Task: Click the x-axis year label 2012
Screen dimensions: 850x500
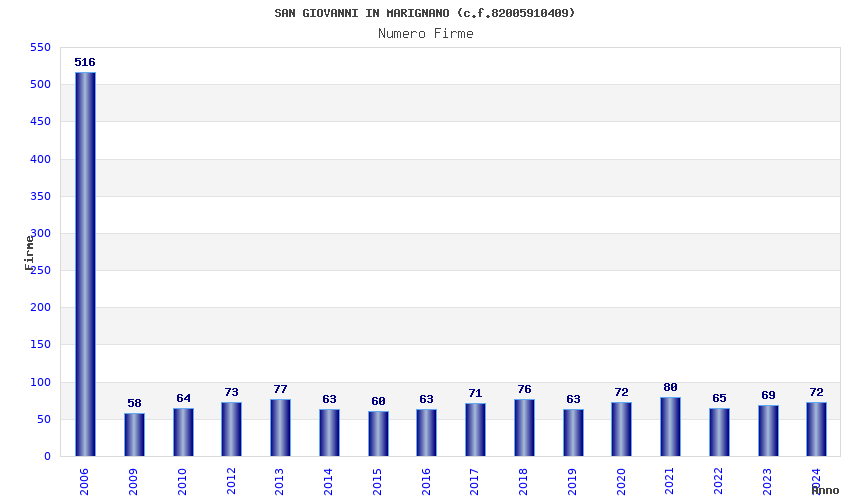Action: (231, 482)
